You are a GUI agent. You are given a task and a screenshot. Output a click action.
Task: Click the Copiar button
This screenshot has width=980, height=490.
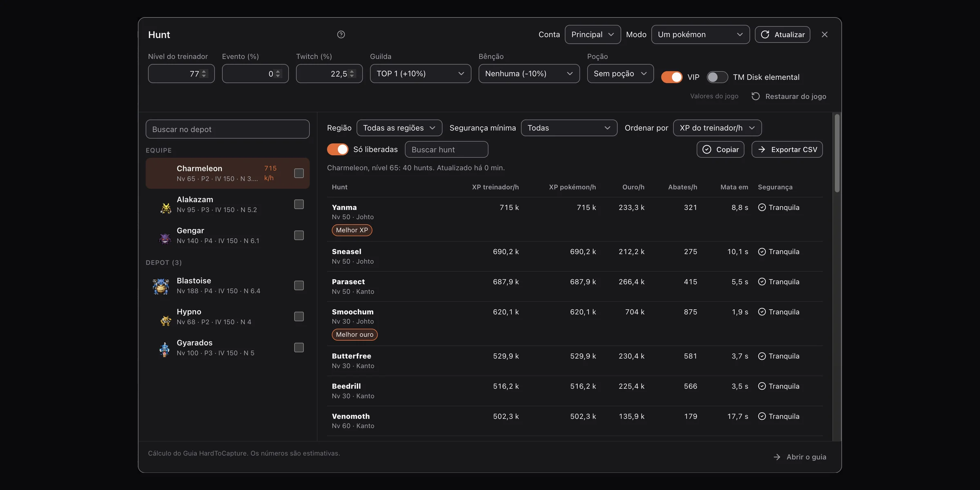(x=720, y=149)
